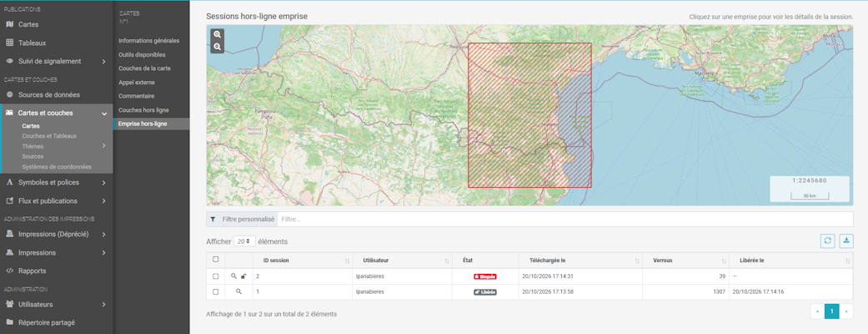Click previous page pagination arrow
868x334 pixels.
coord(818,311)
